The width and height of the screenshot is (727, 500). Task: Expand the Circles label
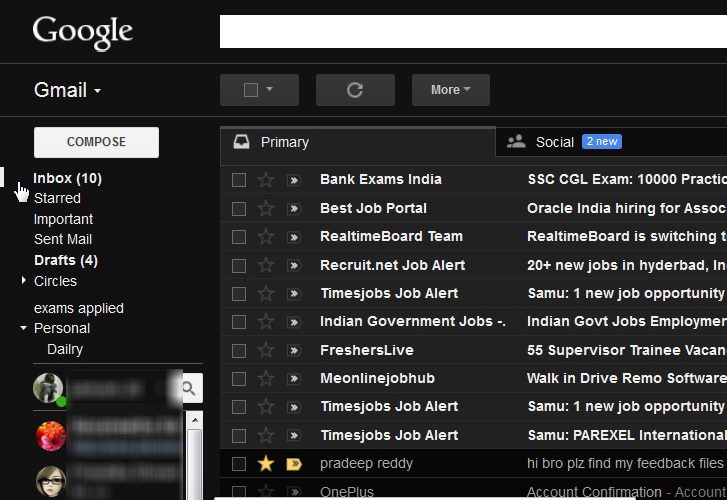[23, 280]
